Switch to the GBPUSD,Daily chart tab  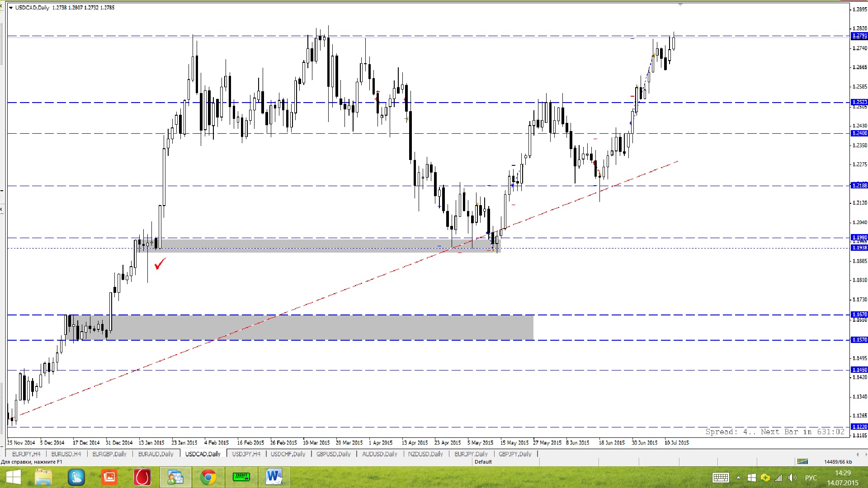pos(334,454)
